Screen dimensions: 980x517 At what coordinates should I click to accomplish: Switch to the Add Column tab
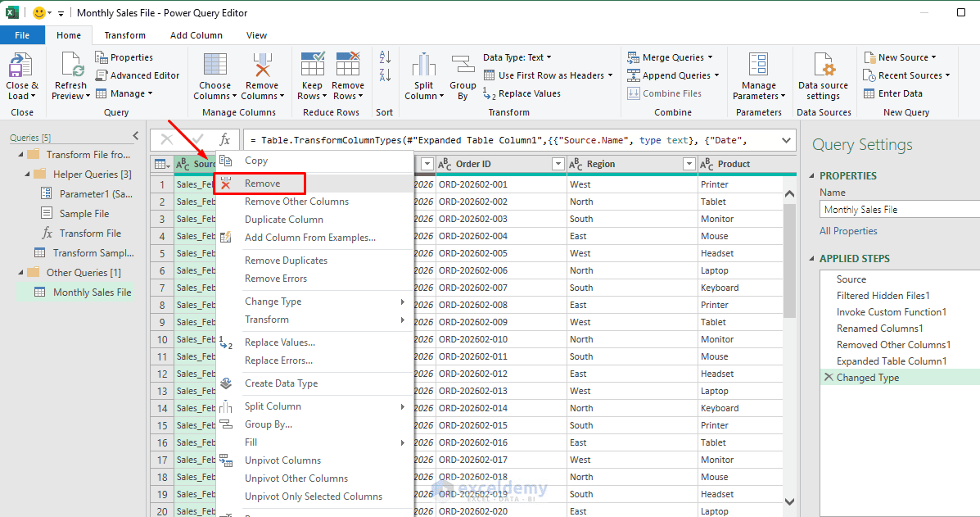(x=196, y=35)
